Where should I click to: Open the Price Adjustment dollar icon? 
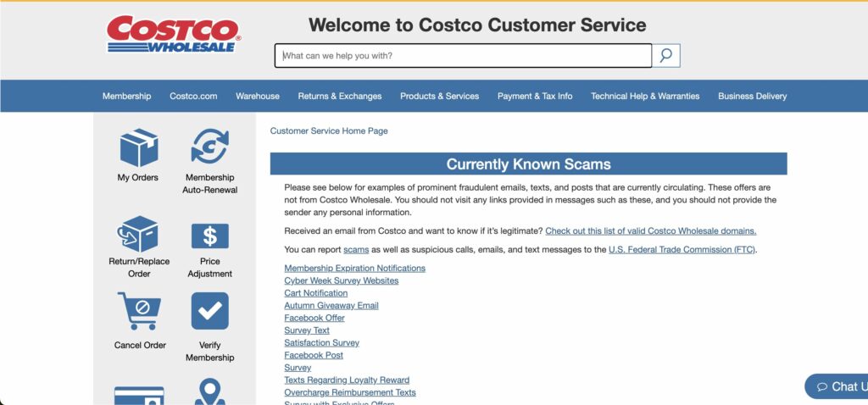click(x=210, y=236)
